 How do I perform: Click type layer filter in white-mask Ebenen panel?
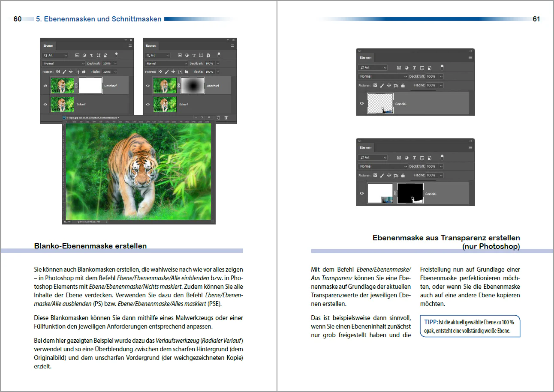point(91,55)
